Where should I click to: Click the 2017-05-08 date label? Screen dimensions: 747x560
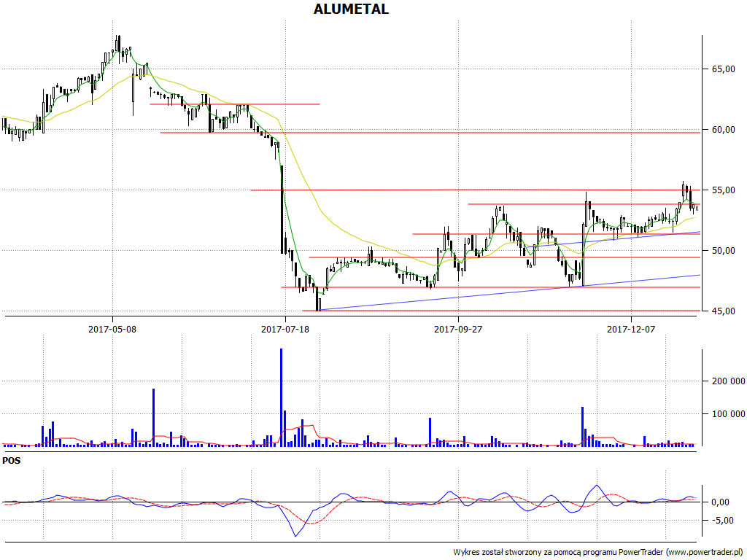point(112,329)
